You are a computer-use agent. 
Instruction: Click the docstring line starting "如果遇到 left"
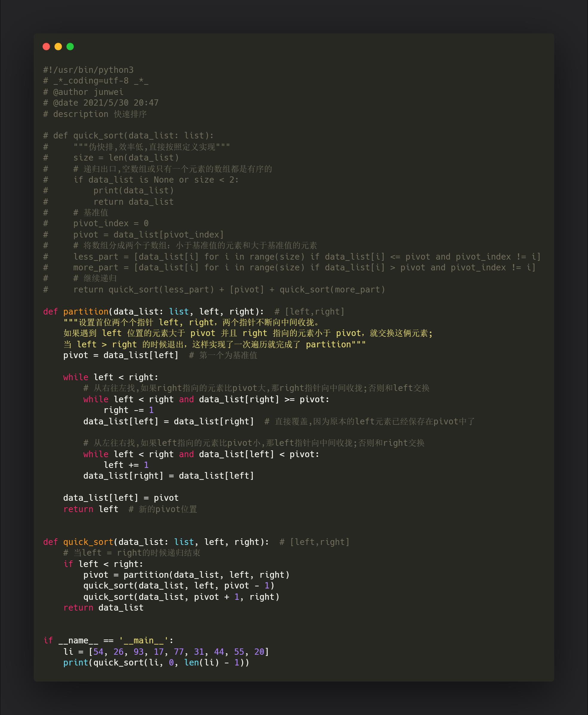pos(248,333)
